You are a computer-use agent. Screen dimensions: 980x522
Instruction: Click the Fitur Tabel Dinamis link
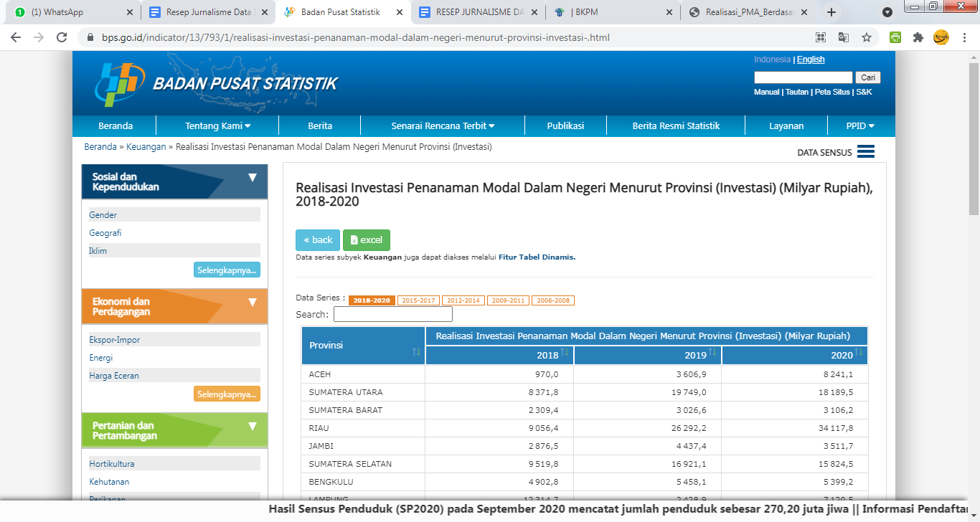[x=537, y=257]
